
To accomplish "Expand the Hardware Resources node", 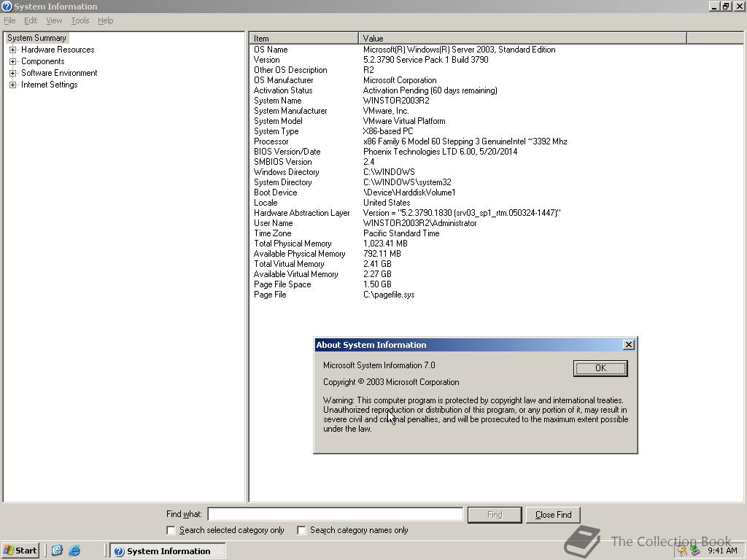I will coord(13,50).
